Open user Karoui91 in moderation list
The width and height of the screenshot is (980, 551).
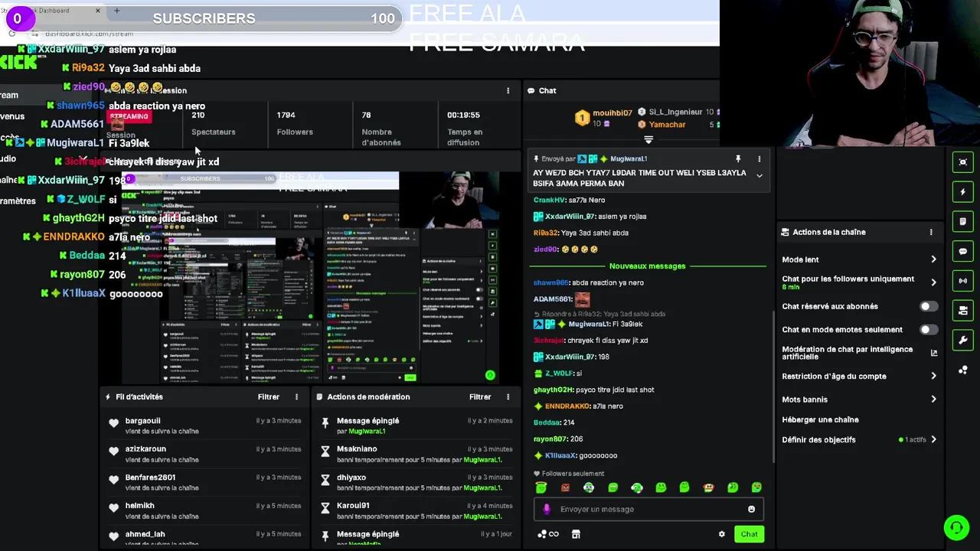tap(353, 506)
